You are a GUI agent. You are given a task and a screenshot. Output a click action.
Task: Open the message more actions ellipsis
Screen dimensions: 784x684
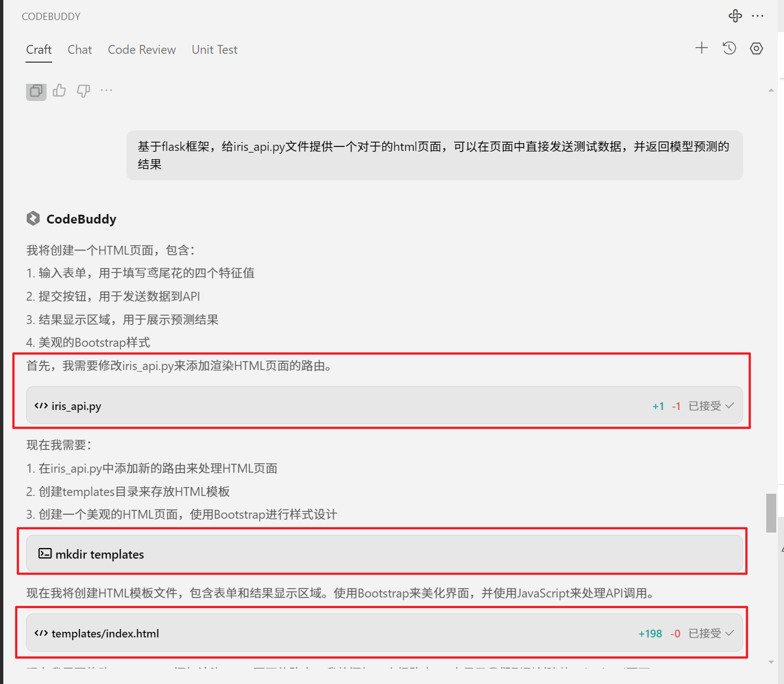point(106,90)
